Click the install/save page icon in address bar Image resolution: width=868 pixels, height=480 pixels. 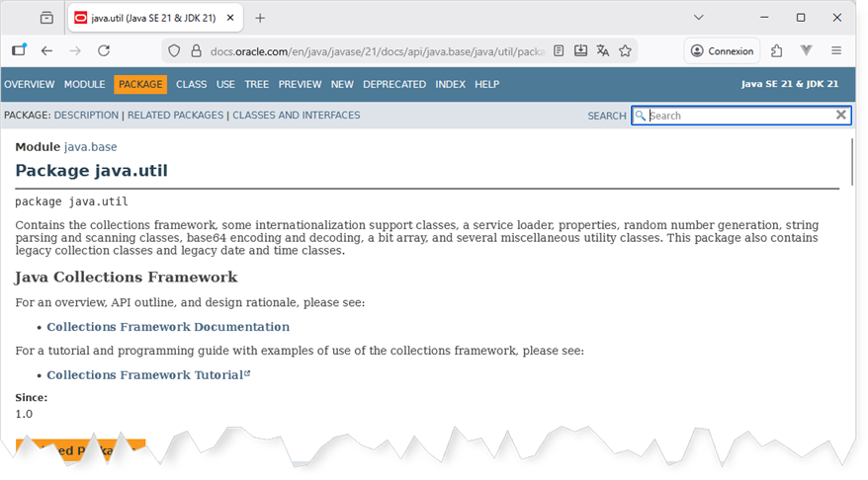click(580, 51)
